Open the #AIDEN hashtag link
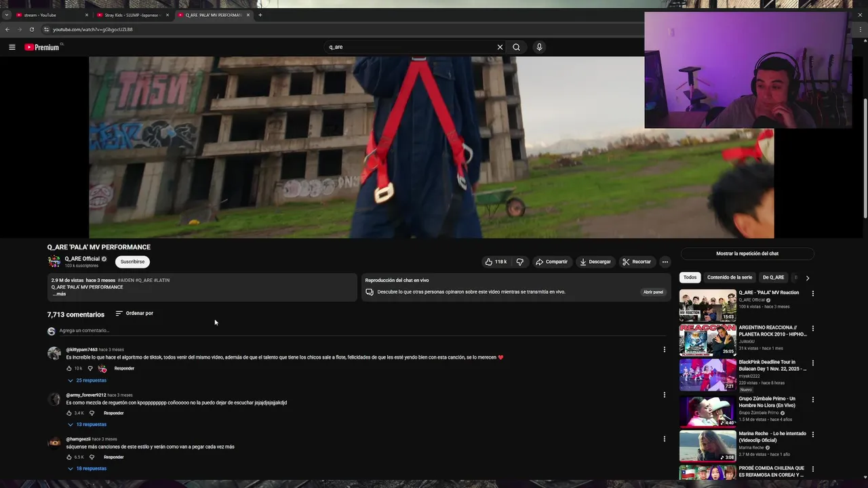The image size is (868, 488). (125, 280)
